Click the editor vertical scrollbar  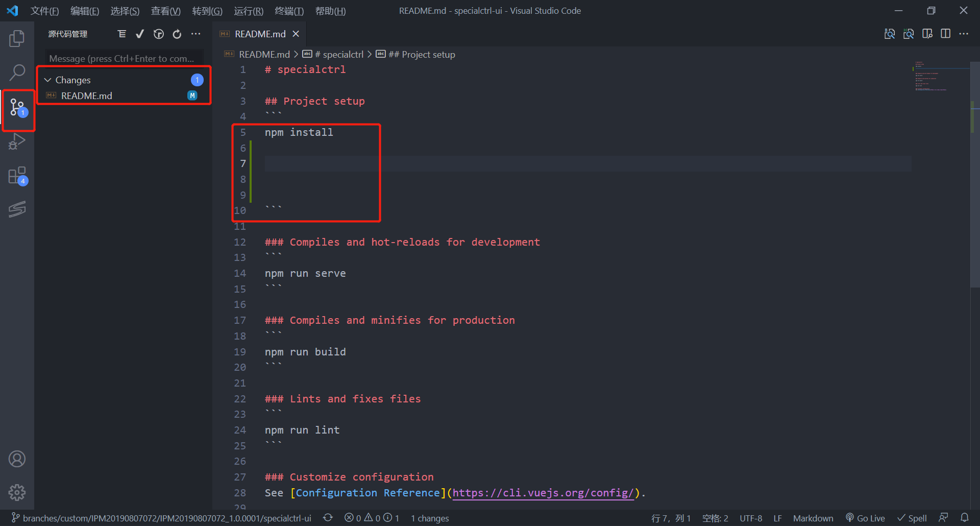(x=975, y=174)
